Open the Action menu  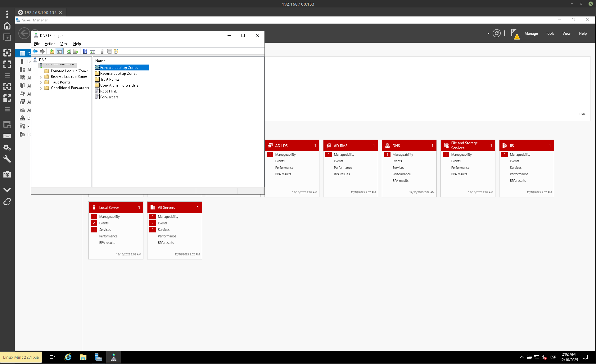click(x=50, y=44)
